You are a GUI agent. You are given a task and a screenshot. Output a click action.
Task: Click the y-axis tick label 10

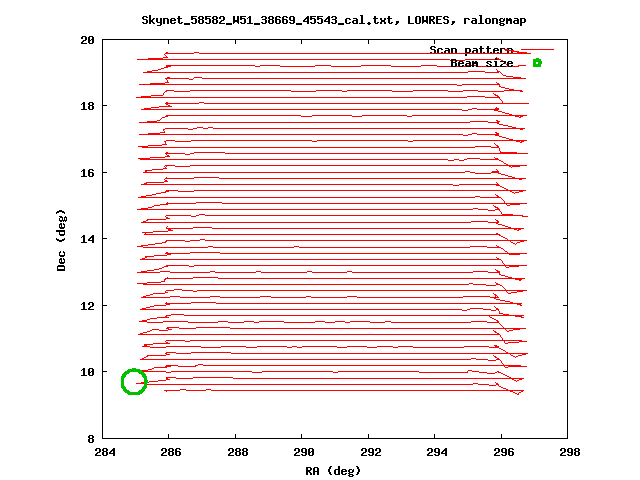pos(87,372)
